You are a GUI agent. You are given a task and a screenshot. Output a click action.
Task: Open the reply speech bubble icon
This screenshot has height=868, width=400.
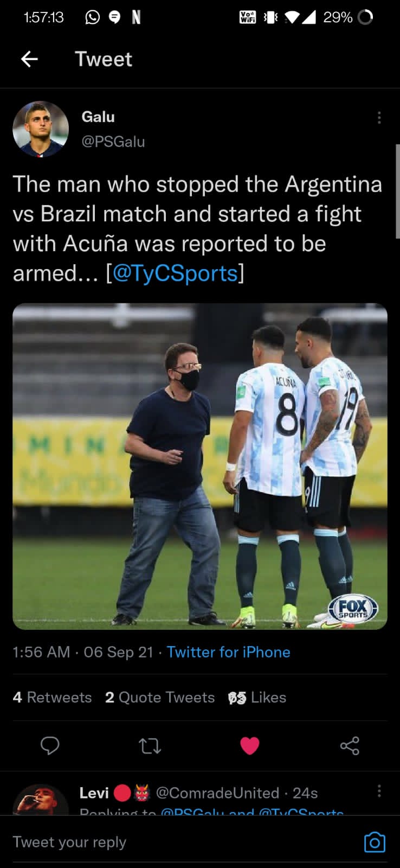(50, 746)
